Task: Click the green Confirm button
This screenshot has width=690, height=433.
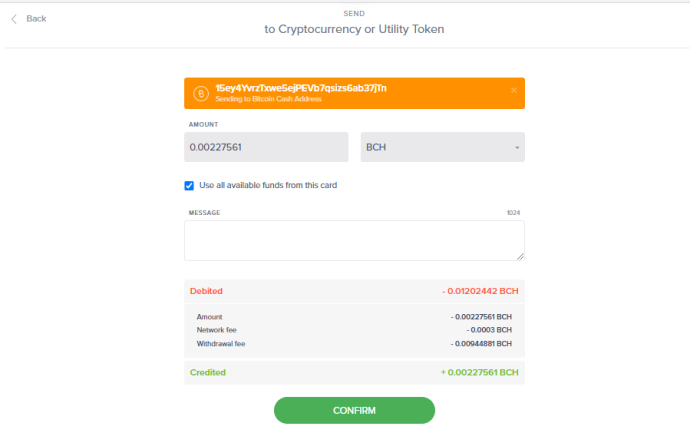Action: pos(354,411)
